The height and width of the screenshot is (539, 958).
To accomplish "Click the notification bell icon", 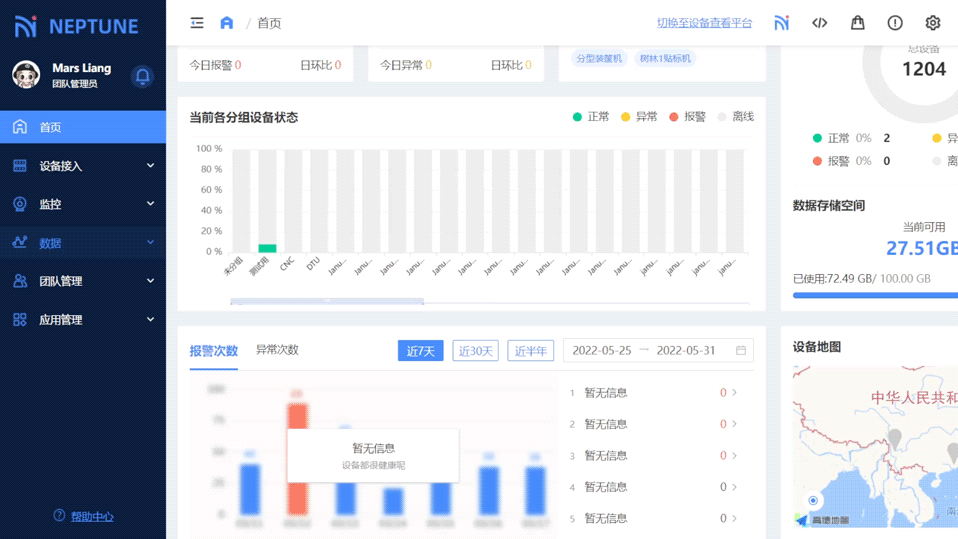I will tap(142, 76).
